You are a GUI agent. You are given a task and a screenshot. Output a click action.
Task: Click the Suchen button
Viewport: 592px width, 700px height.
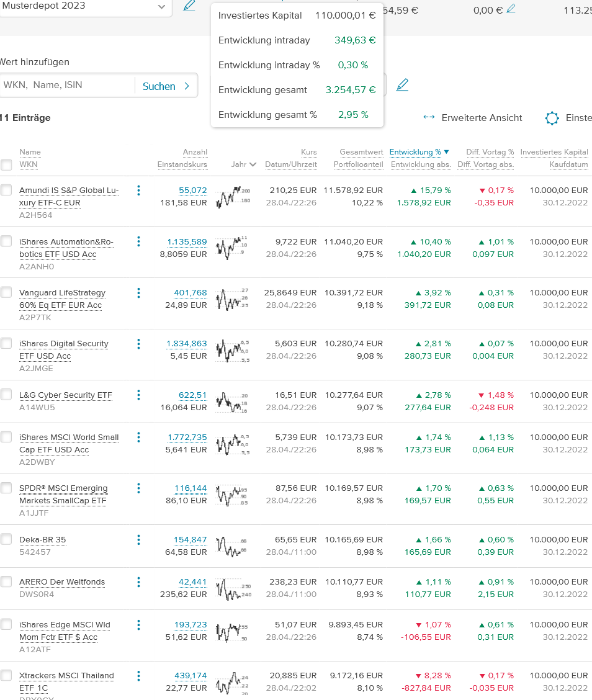pos(166,86)
